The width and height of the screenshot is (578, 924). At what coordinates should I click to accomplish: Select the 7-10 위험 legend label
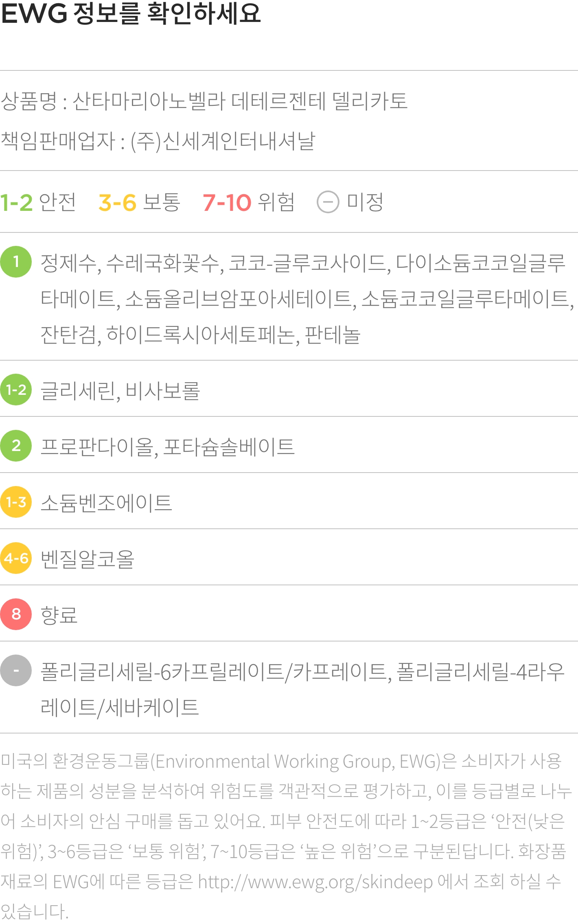pyautogui.click(x=249, y=202)
